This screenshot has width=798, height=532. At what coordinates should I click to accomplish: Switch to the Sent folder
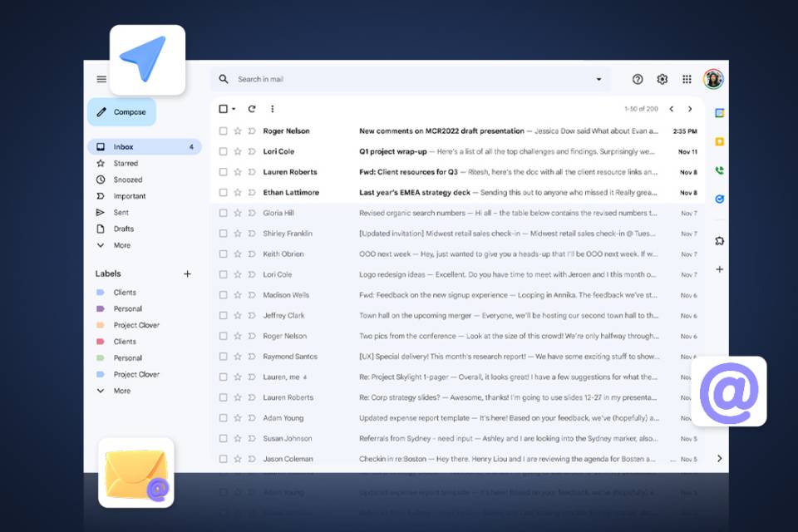tap(121, 212)
